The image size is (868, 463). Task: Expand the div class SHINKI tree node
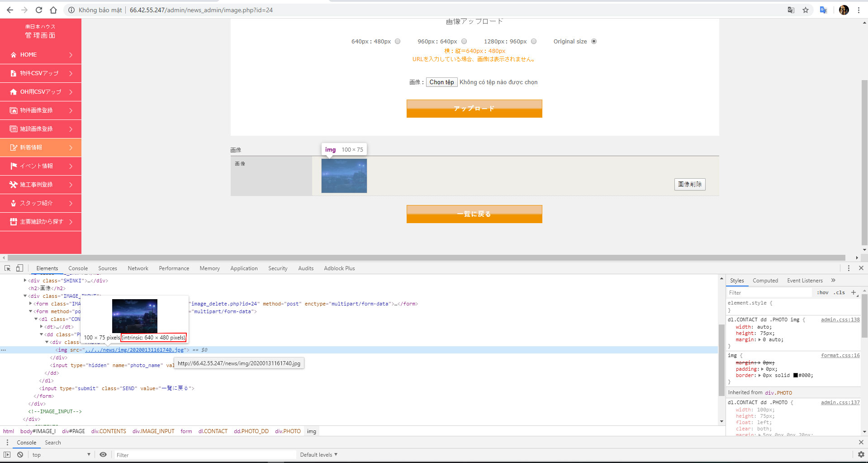(x=25, y=281)
